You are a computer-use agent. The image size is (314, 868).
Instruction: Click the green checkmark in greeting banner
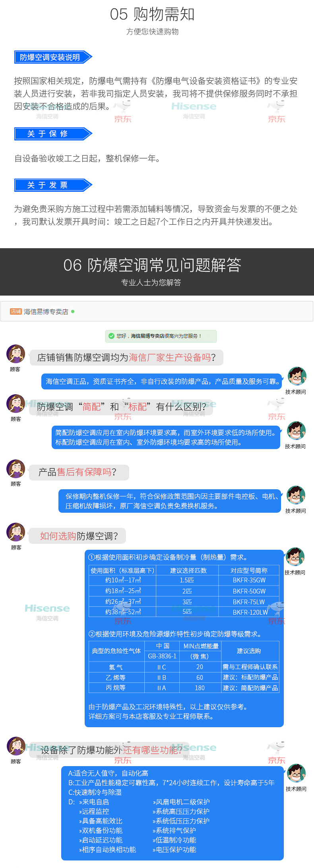pos(111,336)
